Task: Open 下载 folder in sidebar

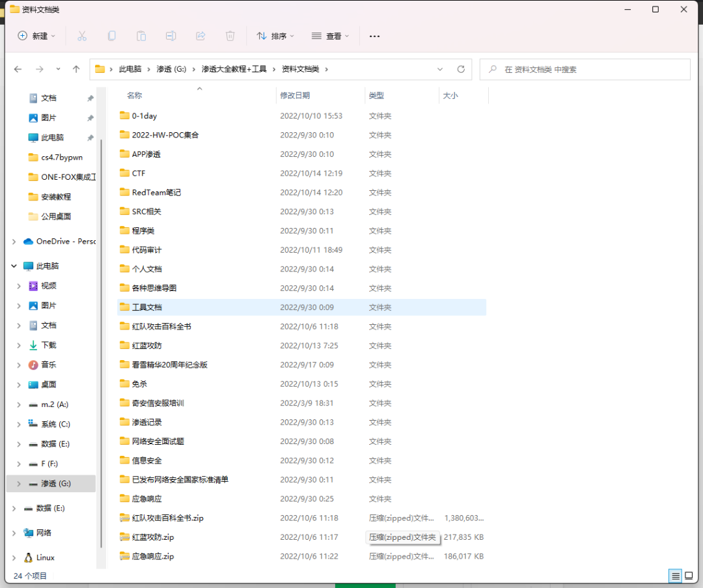Action: pyautogui.click(x=42, y=345)
